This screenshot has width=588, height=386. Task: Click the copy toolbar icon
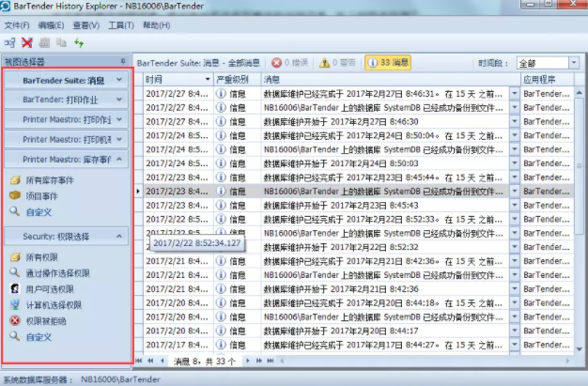click(x=61, y=43)
